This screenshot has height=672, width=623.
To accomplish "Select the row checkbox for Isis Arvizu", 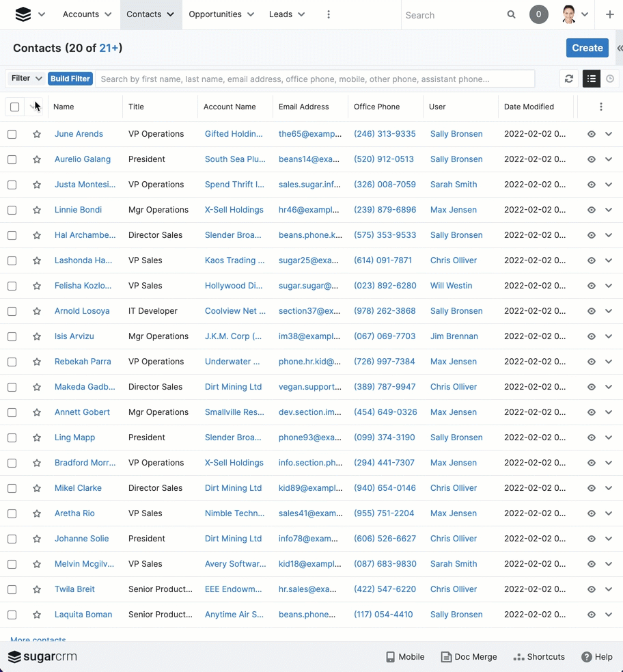I will 12,337.
